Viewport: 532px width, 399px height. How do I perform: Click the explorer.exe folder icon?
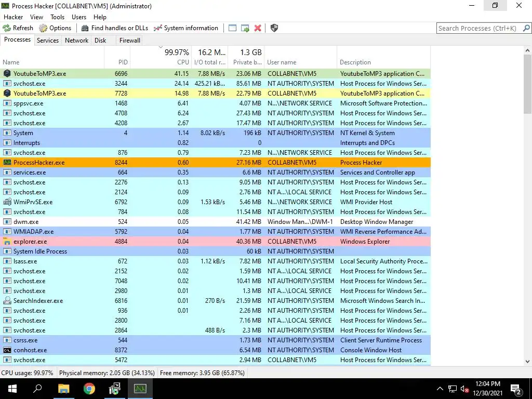(x=7, y=242)
